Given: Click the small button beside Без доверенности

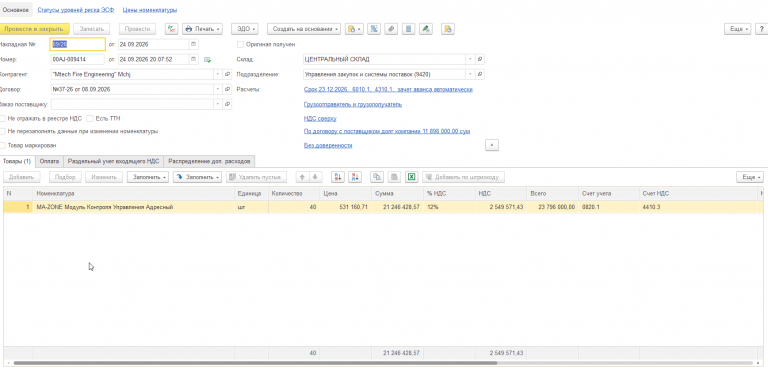Looking at the screenshot, I should point(492,146).
